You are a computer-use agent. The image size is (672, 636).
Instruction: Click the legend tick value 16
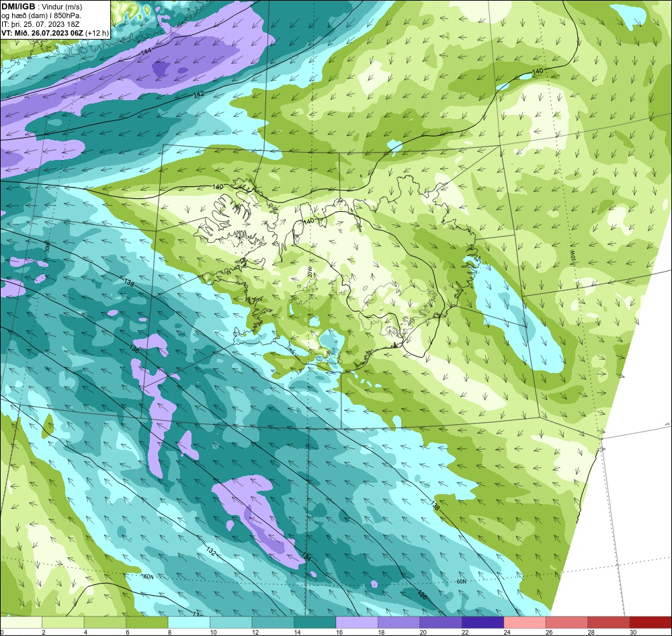pos(339,632)
